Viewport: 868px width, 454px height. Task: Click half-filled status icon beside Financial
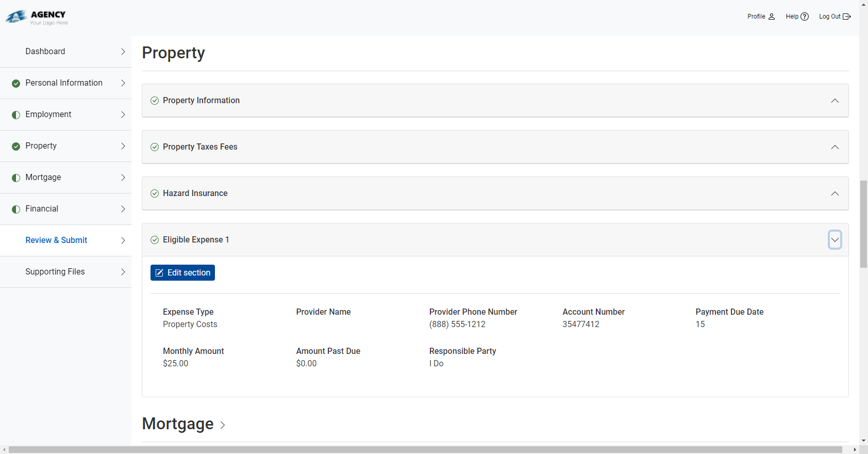[x=16, y=209]
